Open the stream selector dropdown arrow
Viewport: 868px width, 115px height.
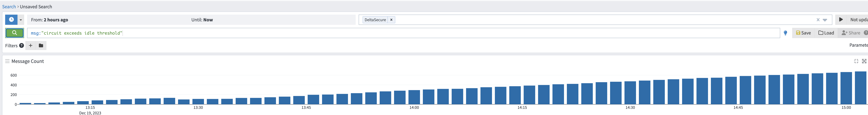[825, 20]
